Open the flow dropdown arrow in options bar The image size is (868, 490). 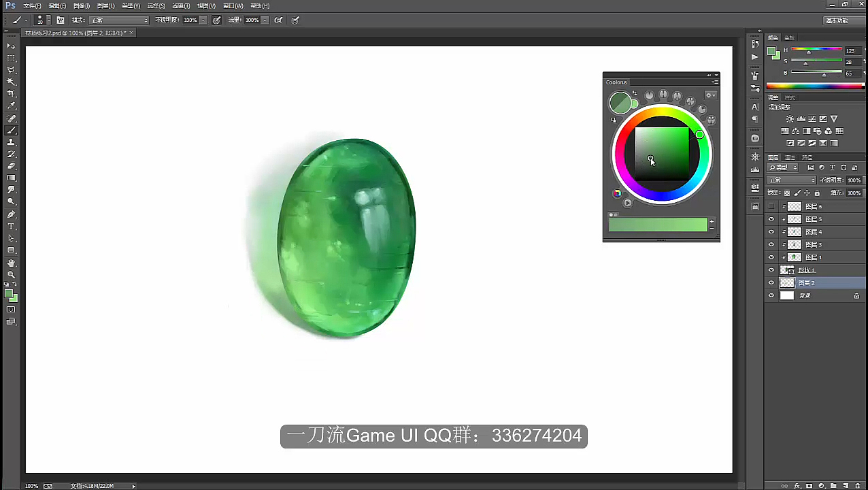pos(265,20)
